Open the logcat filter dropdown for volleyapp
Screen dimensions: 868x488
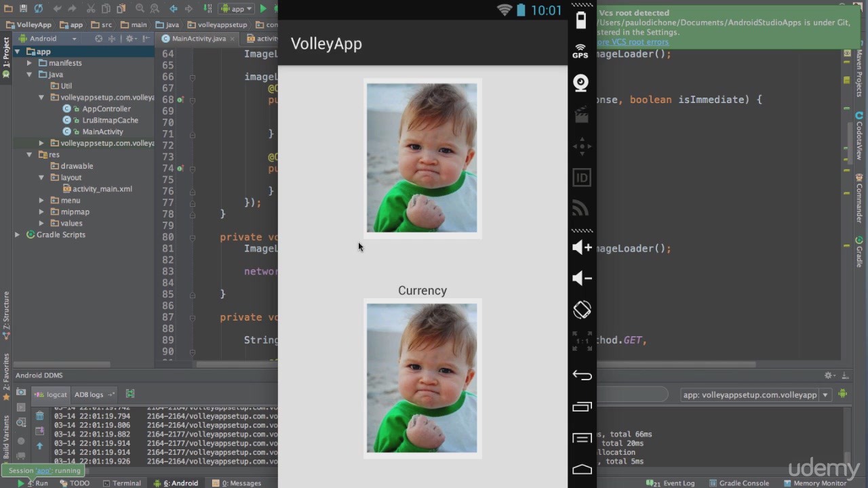pos(757,394)
